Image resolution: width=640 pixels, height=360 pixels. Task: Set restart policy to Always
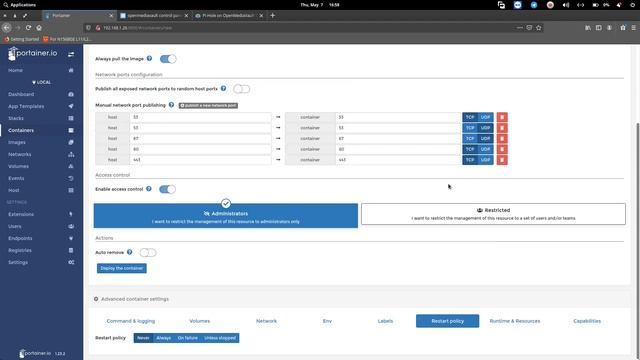(x=163, y=338)
